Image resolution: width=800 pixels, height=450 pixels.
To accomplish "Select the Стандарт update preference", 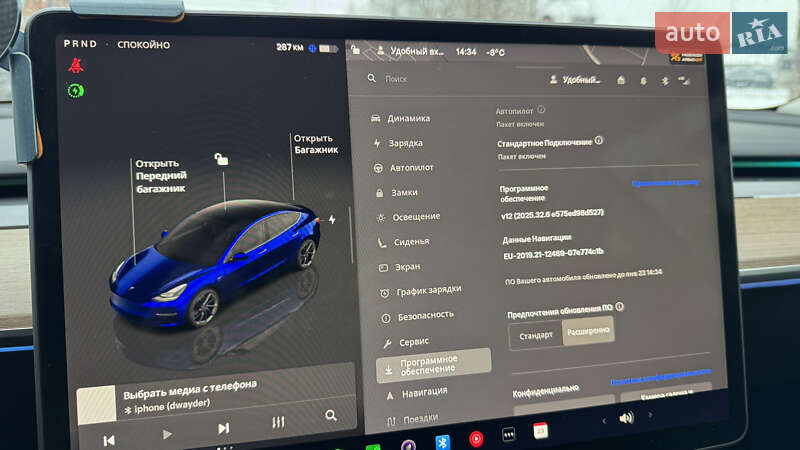I will click(x=536, y=336).
